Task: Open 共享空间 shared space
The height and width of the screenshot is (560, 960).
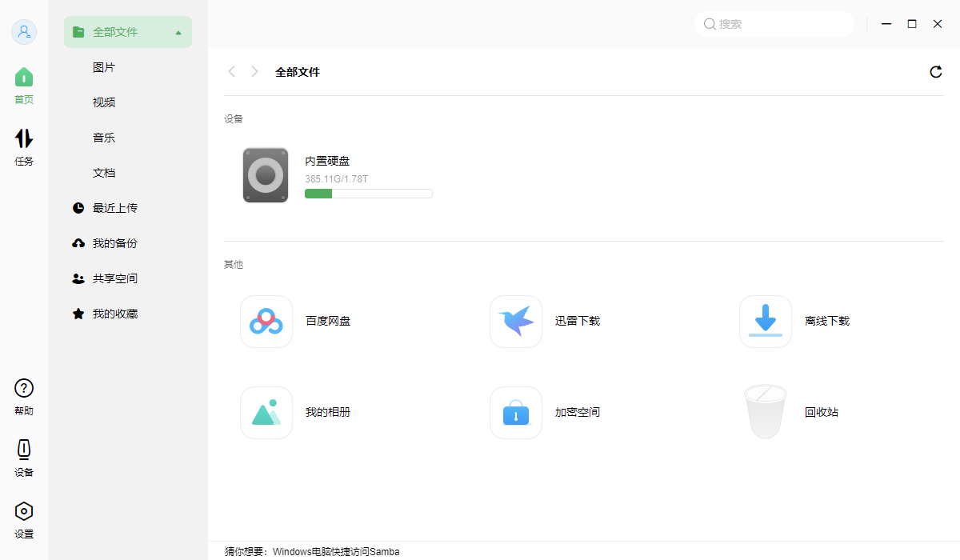Action: tap(114, 278)
